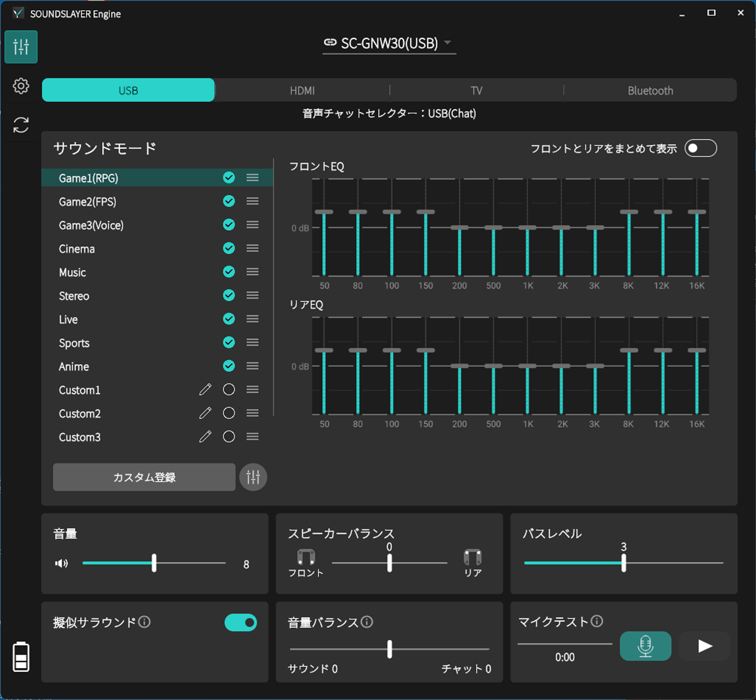Start recording with the microphone icon in マイクテスト
This screenshot has width=756, height=700.
pos(645,646)
